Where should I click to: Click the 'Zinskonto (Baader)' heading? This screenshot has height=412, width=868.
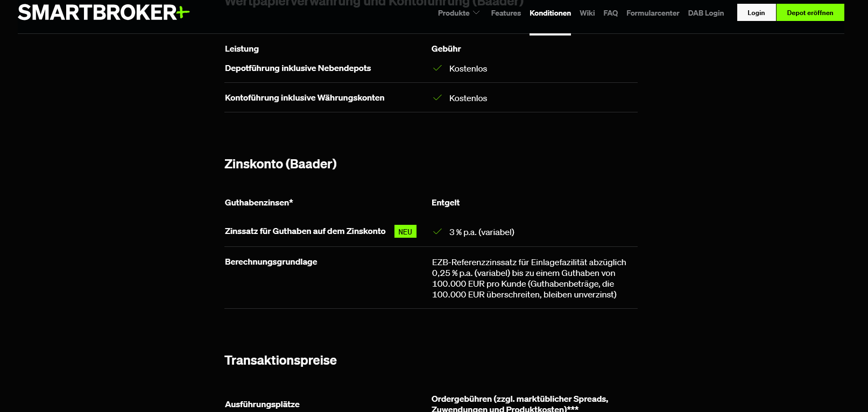(x=280, y=164)
